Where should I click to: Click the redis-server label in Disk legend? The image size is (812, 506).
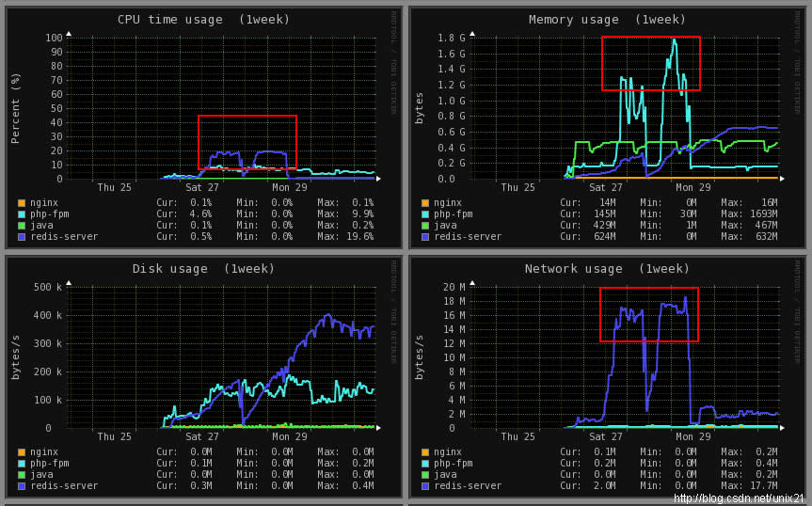coord(64,486)
